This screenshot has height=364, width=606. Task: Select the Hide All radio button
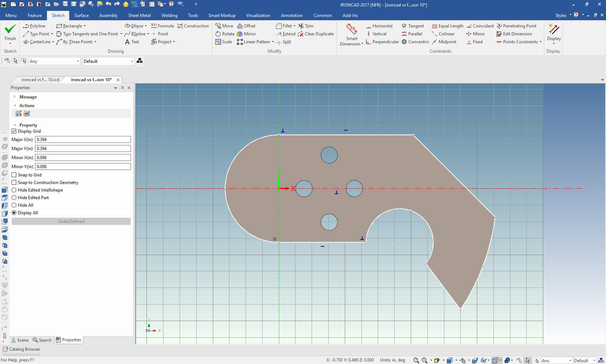(14, 205)
